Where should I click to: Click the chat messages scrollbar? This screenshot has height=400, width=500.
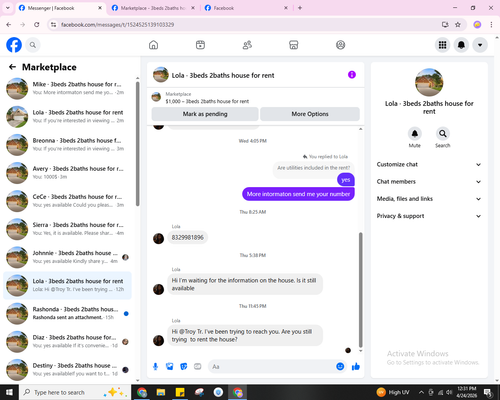coord(360,290)
